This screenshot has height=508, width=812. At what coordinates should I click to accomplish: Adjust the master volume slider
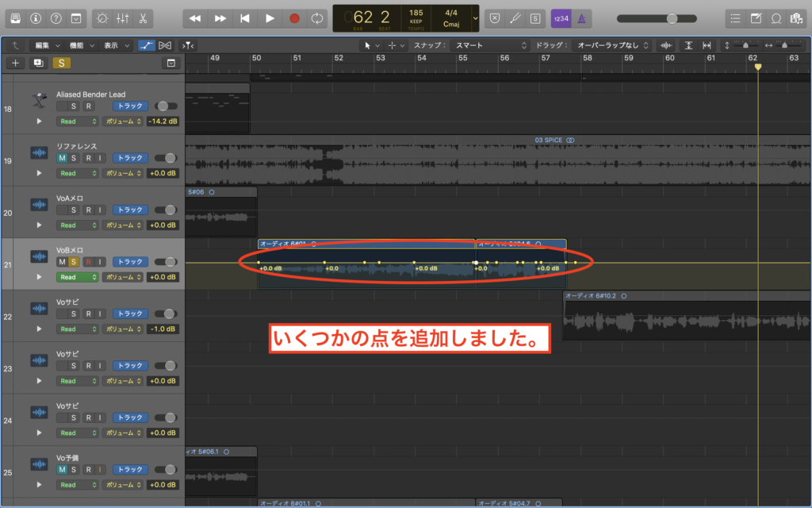point(672,17)
